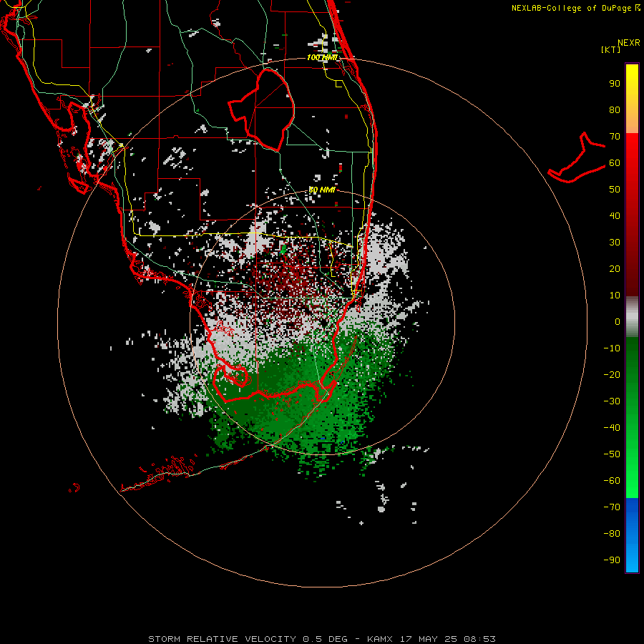Click the -70 knot scale label

(612, 507)
